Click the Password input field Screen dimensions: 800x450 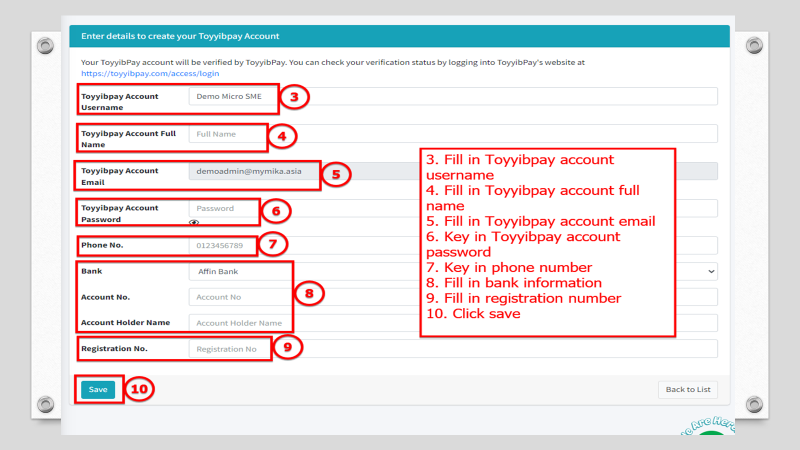453,208
